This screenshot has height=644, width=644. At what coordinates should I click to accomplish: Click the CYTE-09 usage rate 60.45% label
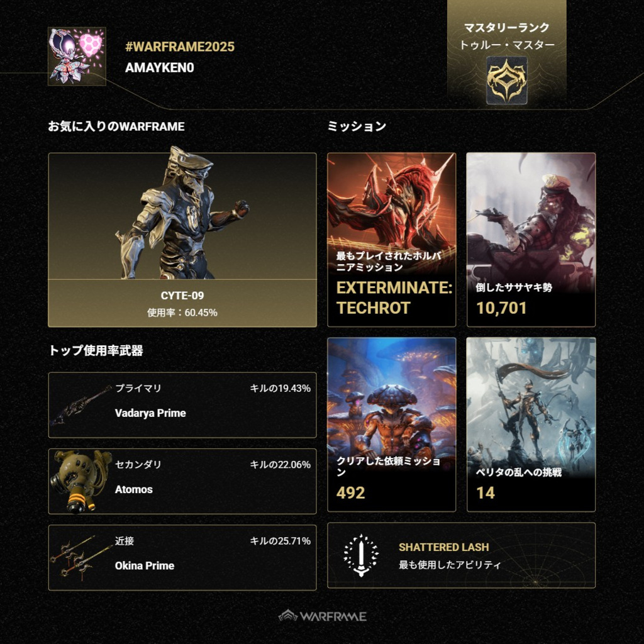tap(182, 313)
